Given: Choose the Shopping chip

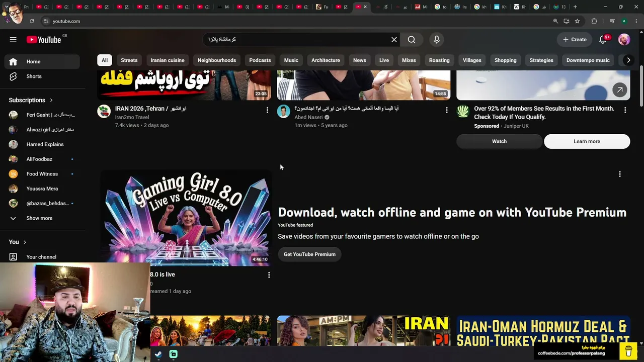Looking at the screenshot, I should (505, 60).
